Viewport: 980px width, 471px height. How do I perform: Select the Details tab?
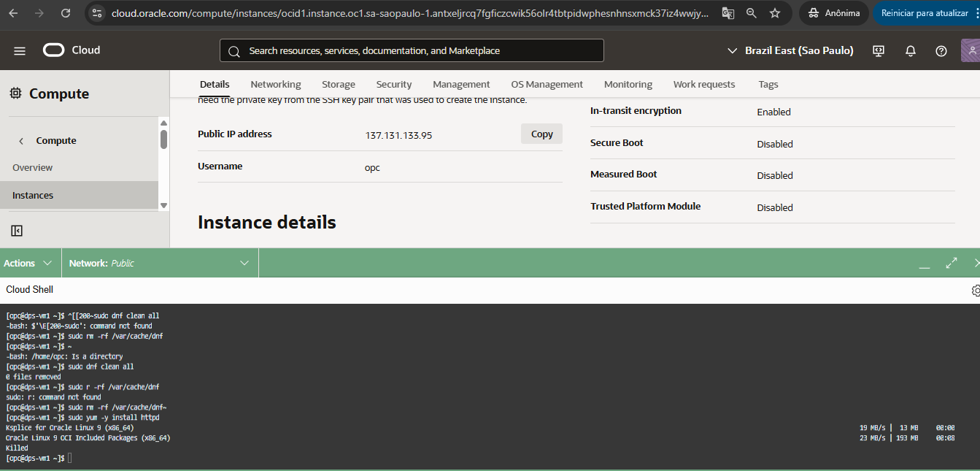point(215,84)
